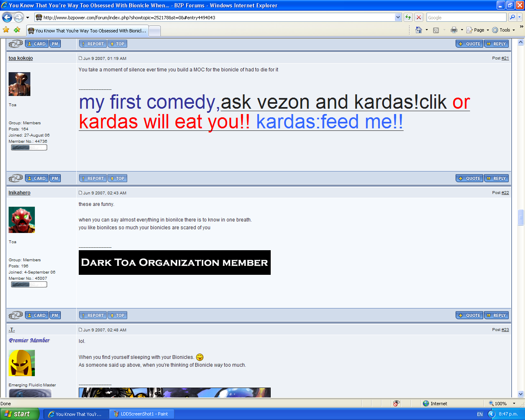Screen dimensions: 525x420
Task: Open Inikahero's profile link
Action: pos(19,193)
